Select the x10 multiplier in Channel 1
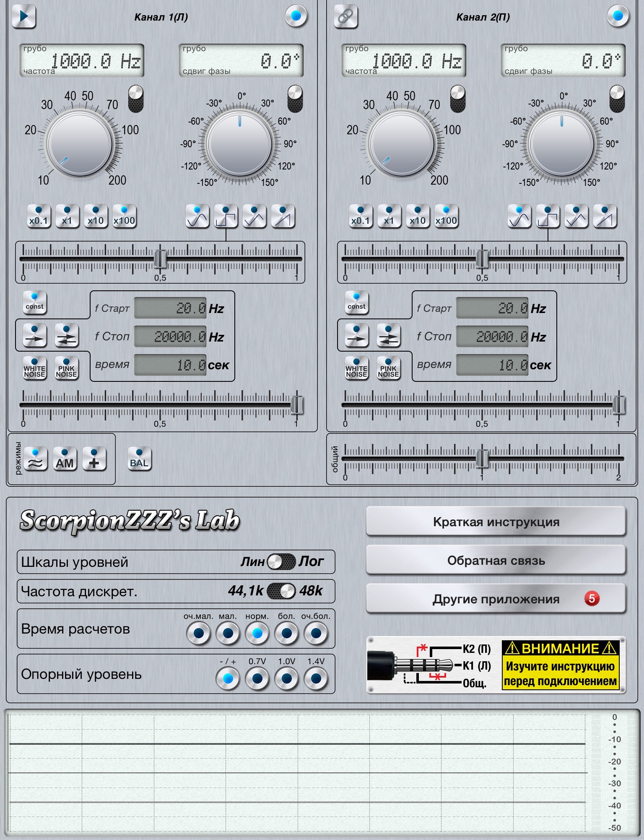Viewport: 644px width, 840px height. click(x=96, y=217)
